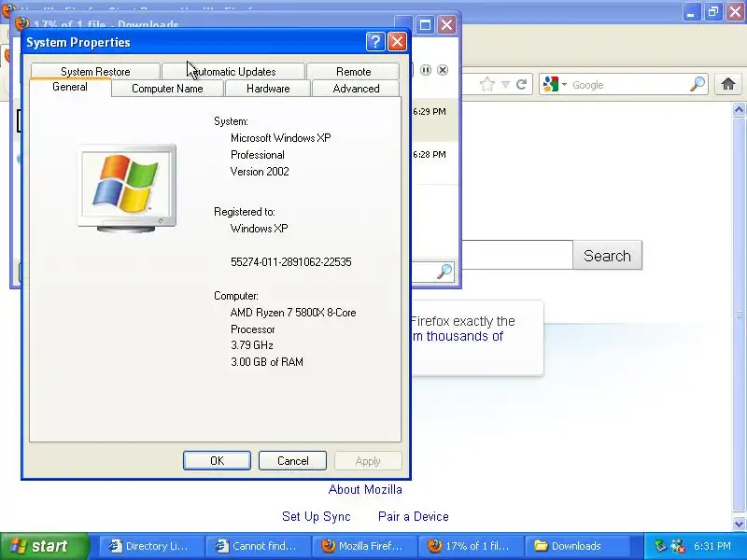
Task: Click the search magnifier in the Downloads window
Action: coord(444,272)
